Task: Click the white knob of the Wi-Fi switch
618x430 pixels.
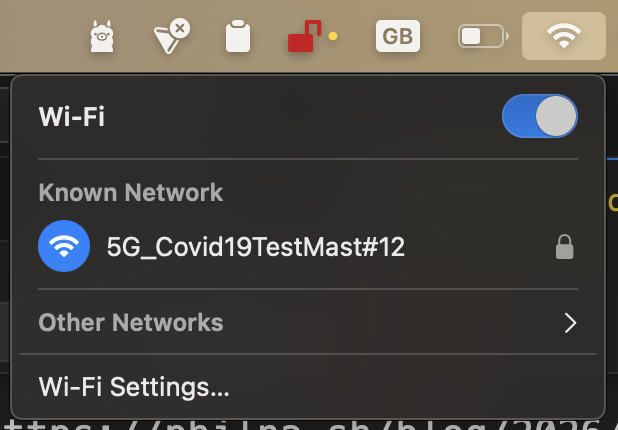Action: coord(556,116)
